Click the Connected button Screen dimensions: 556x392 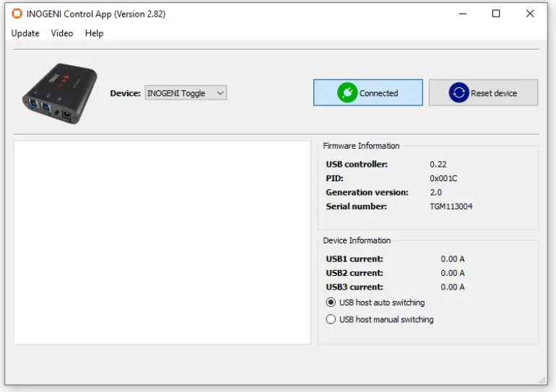pyautogui.click(x=368, y=92)
